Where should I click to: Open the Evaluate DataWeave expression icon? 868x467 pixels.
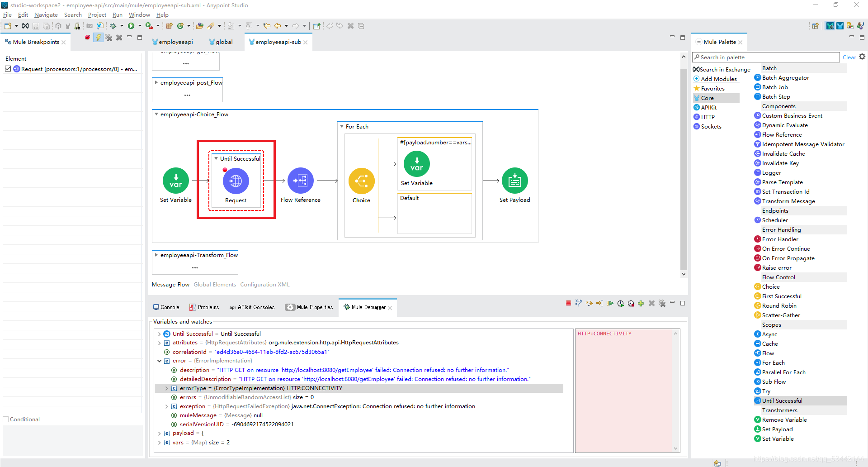click(x=579, y=303)
